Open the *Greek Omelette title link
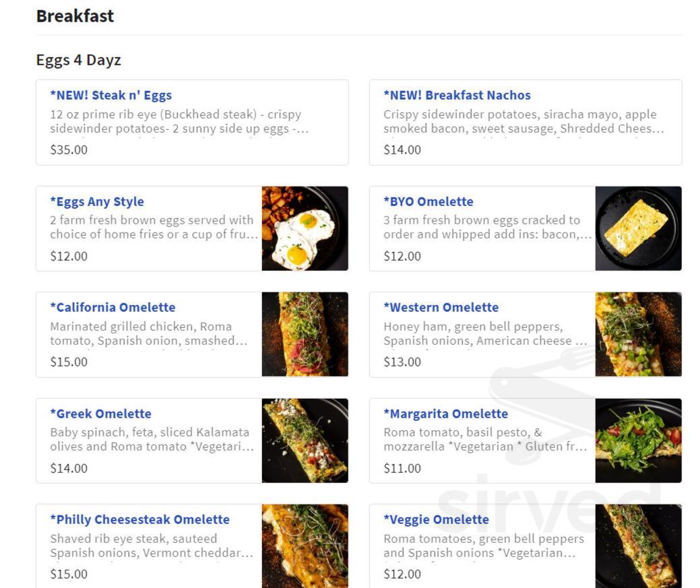The image size is (700, 588). coord(100,414)
